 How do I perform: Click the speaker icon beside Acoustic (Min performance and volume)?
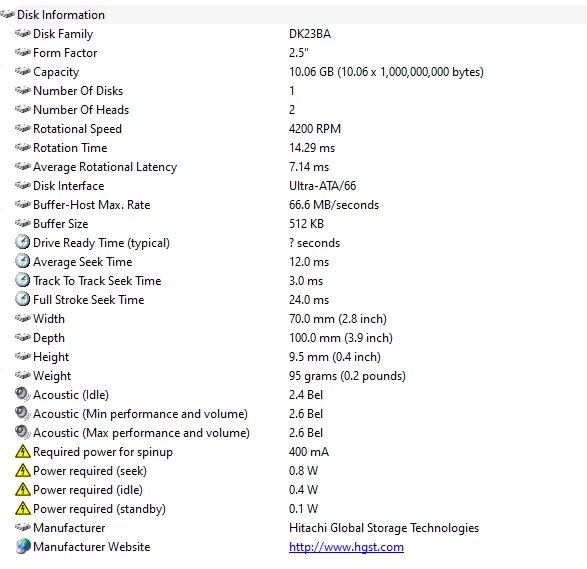pos(22,413)
